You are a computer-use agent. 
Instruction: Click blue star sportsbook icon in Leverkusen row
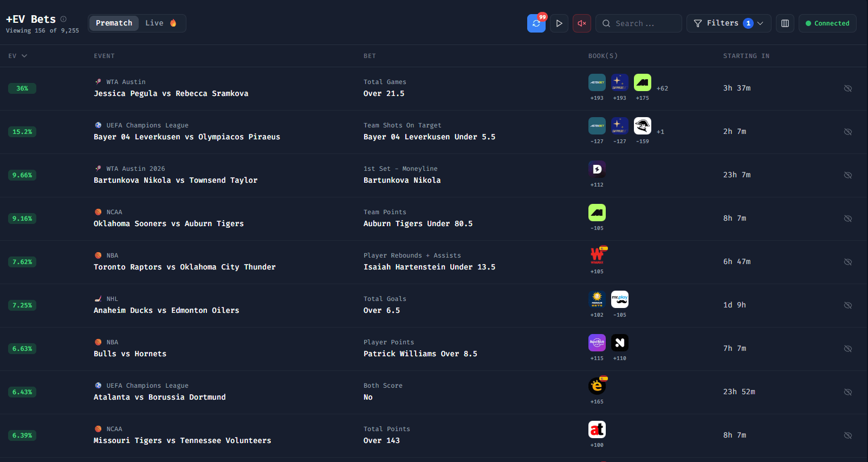point(620,126)
